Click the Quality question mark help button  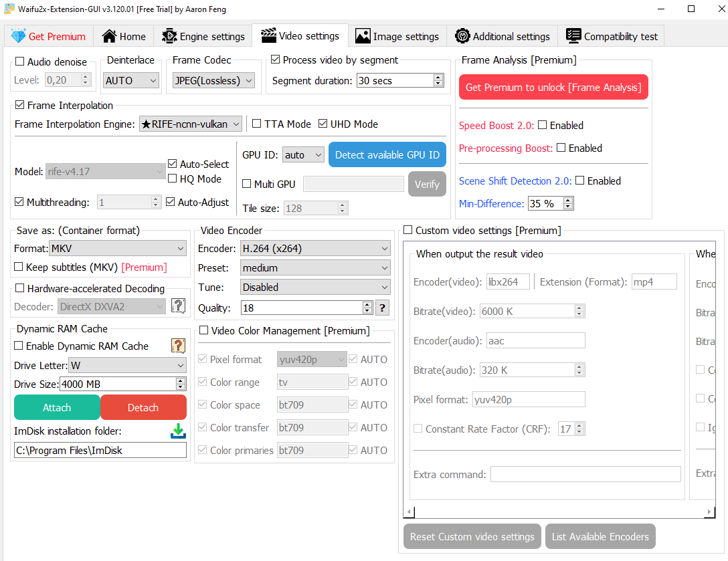[382, 308]
